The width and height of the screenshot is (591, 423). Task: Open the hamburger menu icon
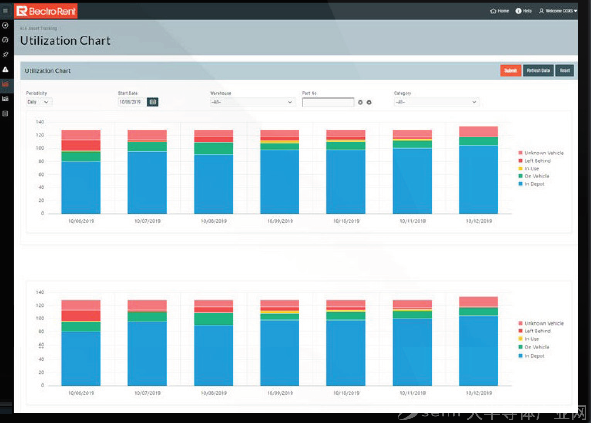[5, 11]
